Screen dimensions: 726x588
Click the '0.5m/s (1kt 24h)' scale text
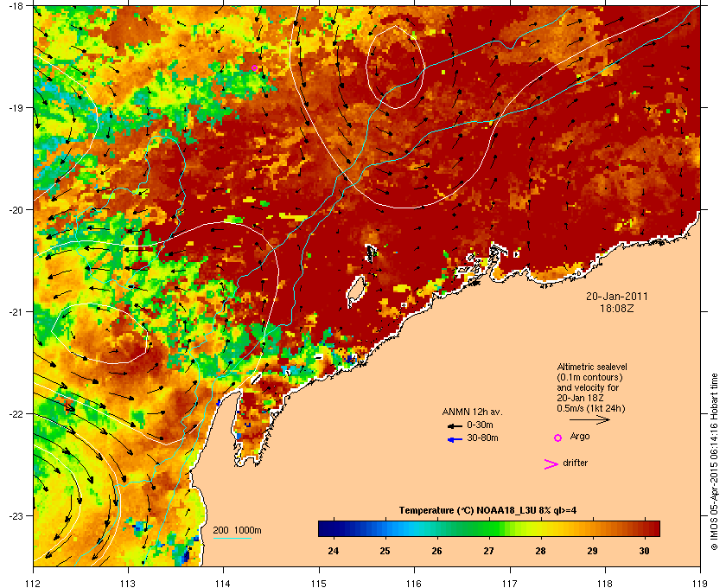click(591, 408)
